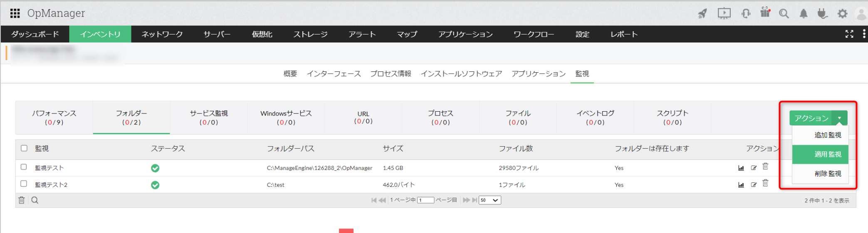Open the アラート main tab
Screen dimensions: 868x233
362,34
